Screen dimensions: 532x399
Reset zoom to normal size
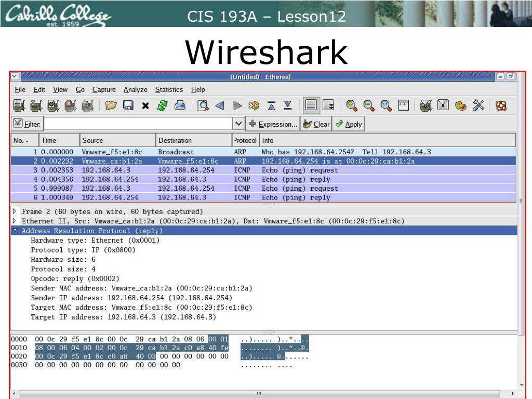[386, 105]
